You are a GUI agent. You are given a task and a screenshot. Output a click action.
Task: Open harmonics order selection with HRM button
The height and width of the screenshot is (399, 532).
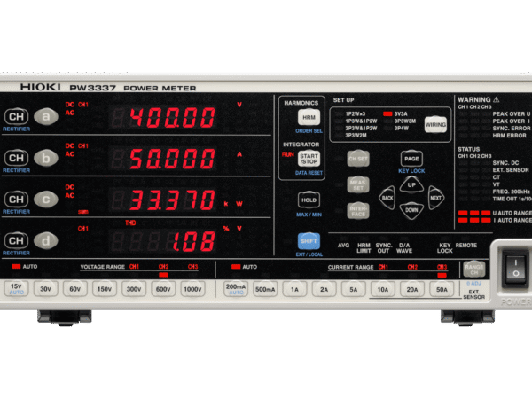[x=308, y=118]
